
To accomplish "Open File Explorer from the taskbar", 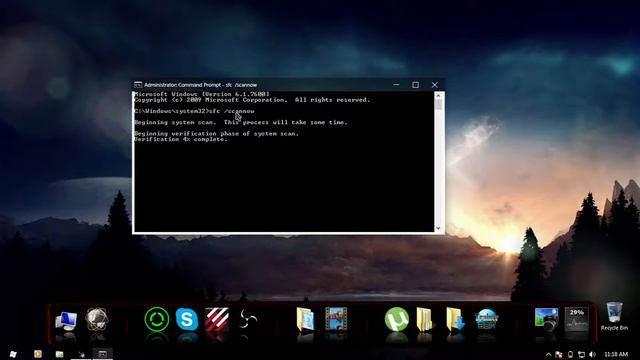I will pos(60,354).
